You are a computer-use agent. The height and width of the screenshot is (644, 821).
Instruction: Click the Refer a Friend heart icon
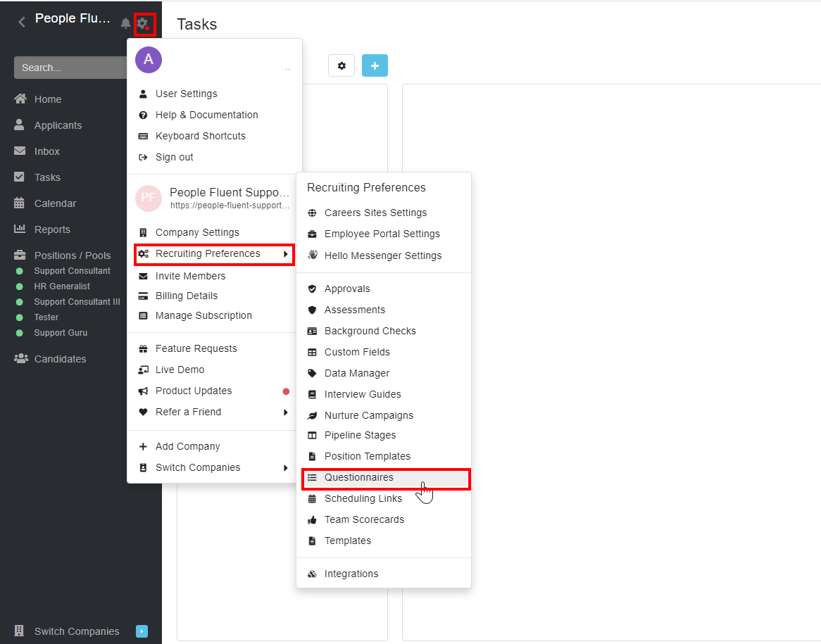143,412
